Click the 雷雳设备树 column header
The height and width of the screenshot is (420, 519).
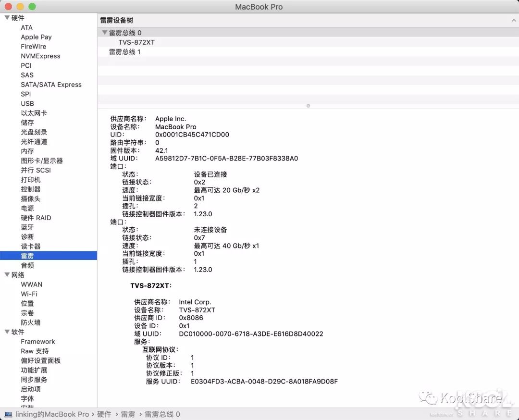(116, 21)
